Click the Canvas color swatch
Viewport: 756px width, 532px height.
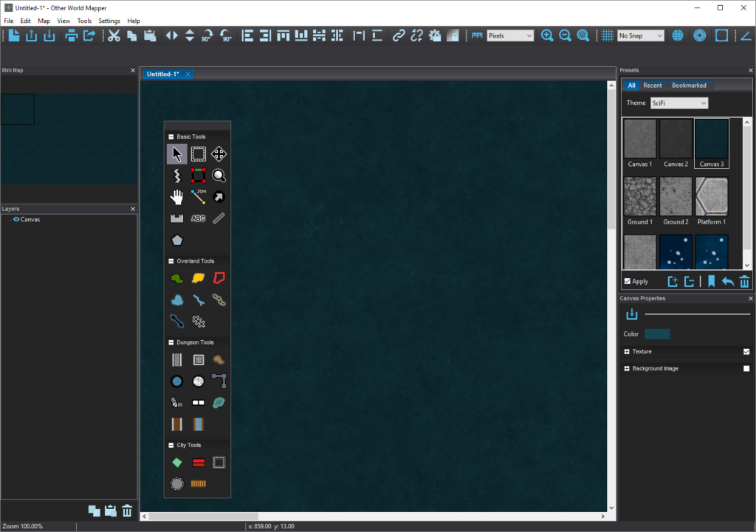pos(657,334)
